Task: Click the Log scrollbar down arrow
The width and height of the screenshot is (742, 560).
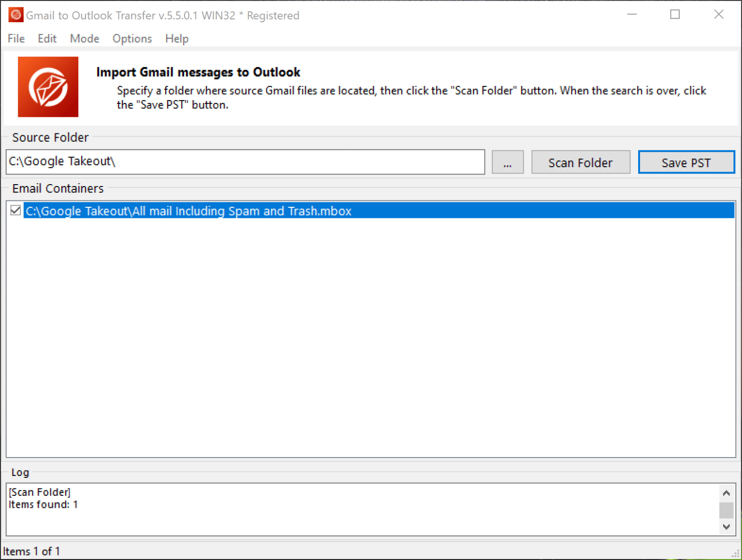Action: pos(726,527)
